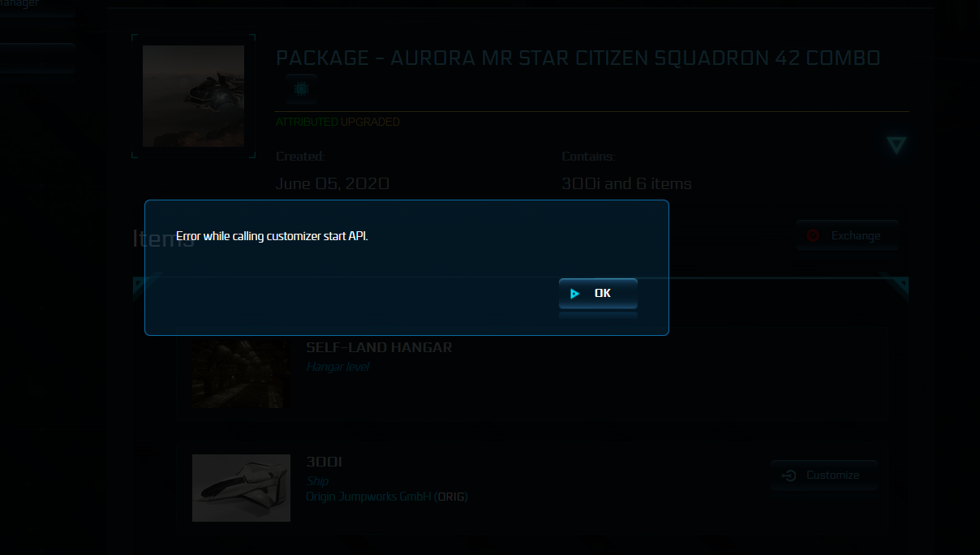Open the Aurora package thumbnail image

193,96
